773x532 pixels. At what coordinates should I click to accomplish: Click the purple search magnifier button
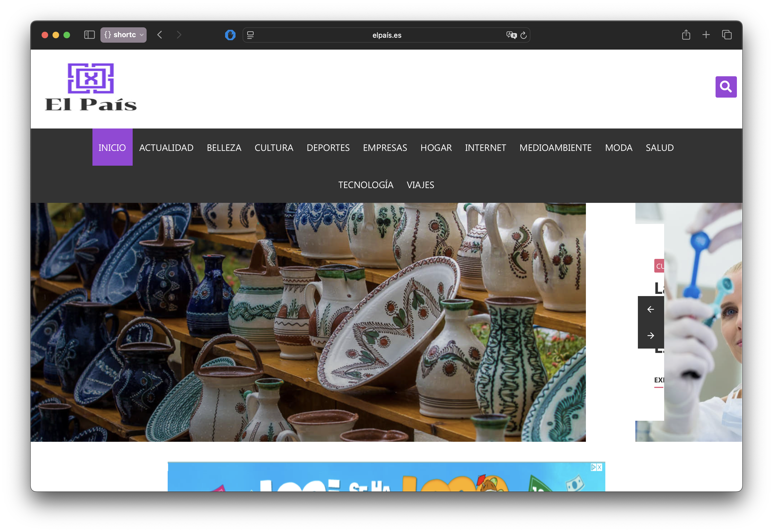point(726,87)
